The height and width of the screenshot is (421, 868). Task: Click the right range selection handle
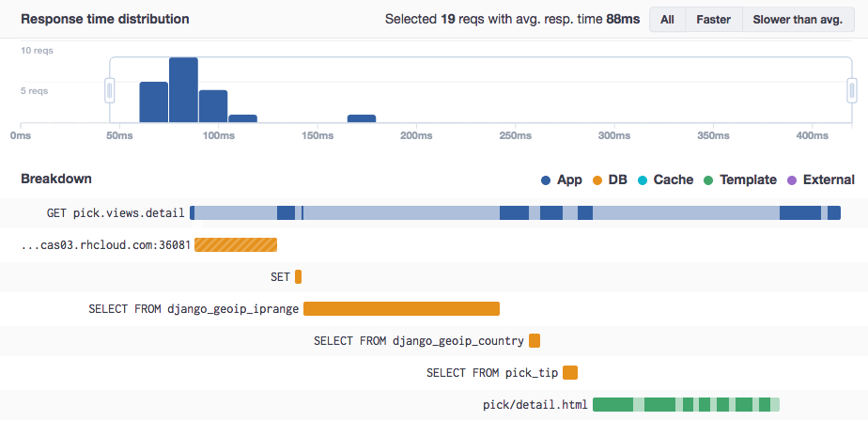852,90
